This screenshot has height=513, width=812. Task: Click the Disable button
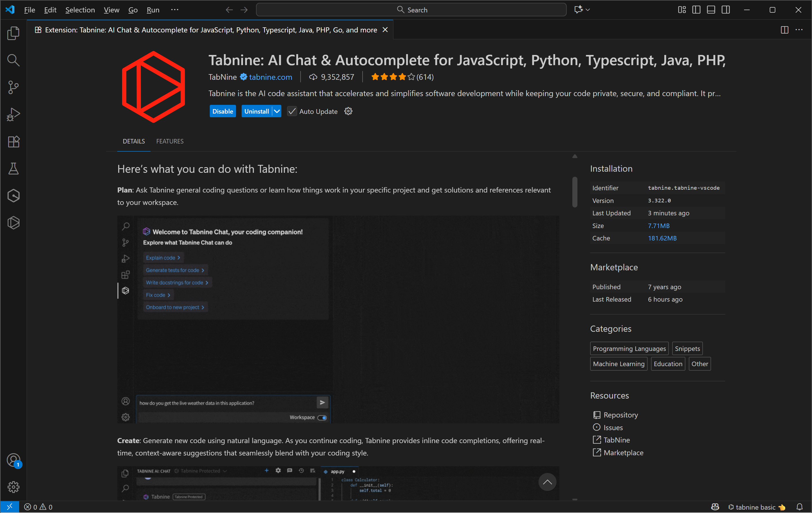click(222, 111)
